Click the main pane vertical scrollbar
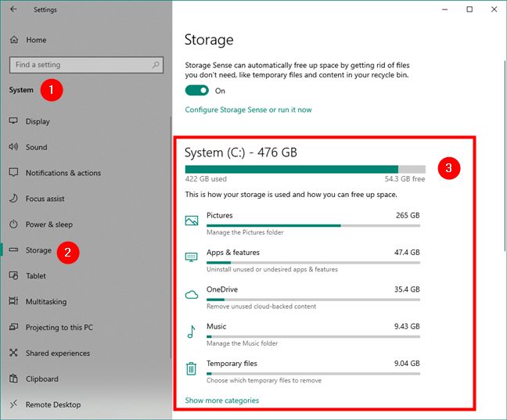This screenshot has width=507, height=420. tap(505, 155)
